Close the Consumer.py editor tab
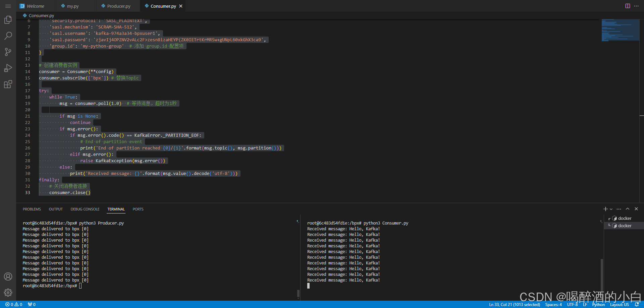The image size is (644, 308). 181,6
